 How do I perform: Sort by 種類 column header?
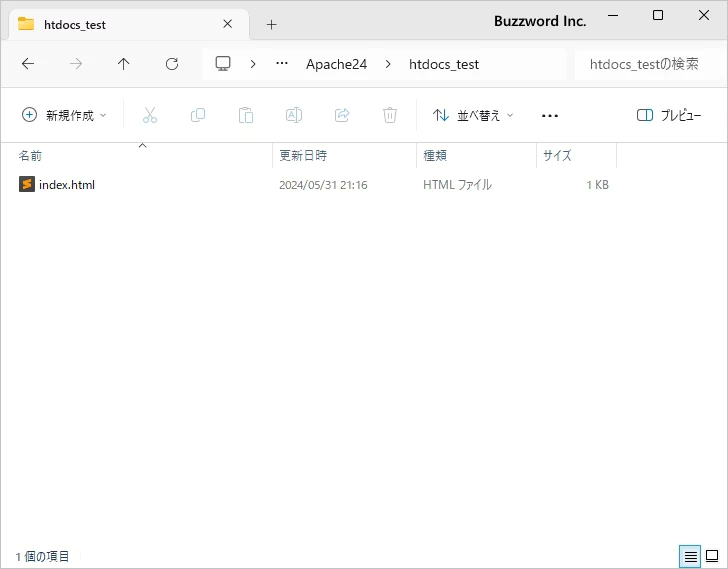click(x=435, y=155)
